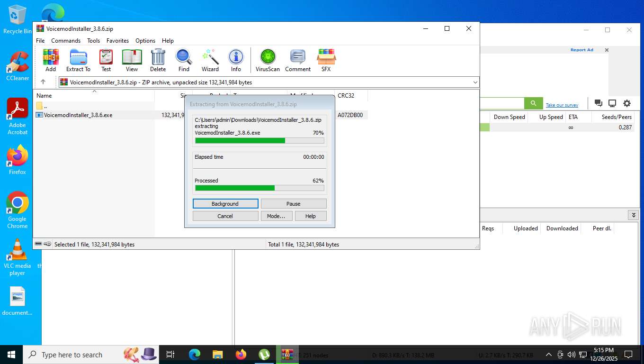
Task: Open the Commands menu
Action: pyautogui.click(x=66, y=41)
